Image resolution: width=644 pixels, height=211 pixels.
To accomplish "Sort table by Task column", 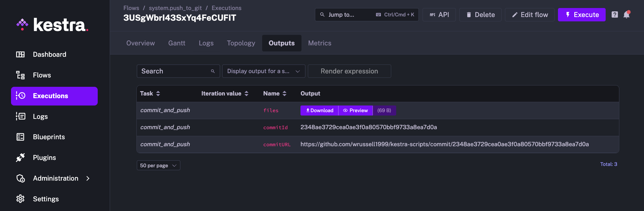I will (x=158, y=93).
